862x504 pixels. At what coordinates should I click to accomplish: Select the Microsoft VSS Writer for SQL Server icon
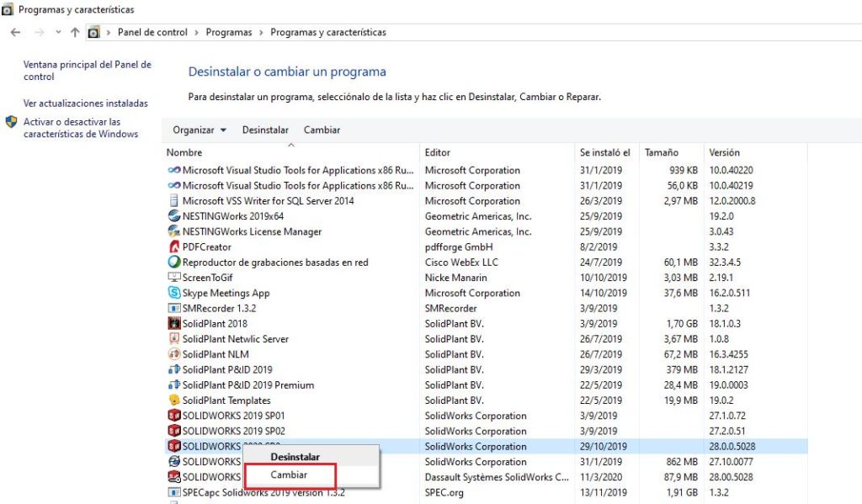(x=174, y=200)
